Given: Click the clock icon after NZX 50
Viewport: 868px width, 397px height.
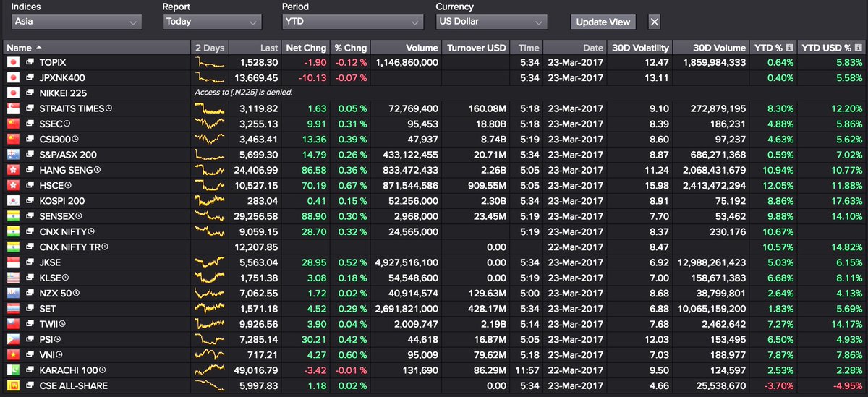Looking at the screenshot, I should coord(76,294).
